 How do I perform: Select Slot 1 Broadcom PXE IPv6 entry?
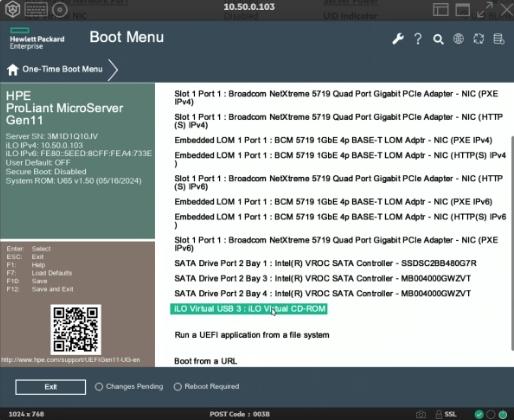[x=336, y=244]
